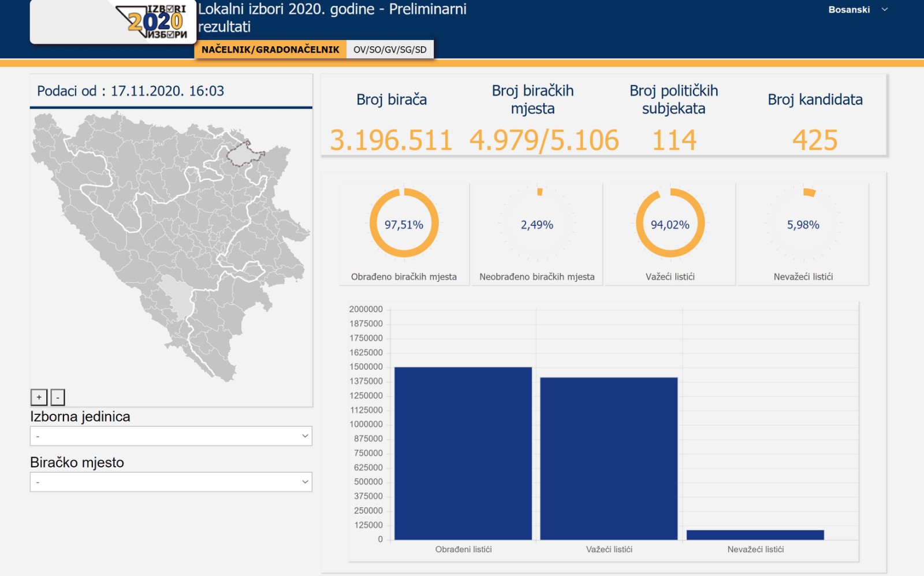Select the Brčko district outlined on map
Viewport: 924px width, 576px height.
pos(243,154)
